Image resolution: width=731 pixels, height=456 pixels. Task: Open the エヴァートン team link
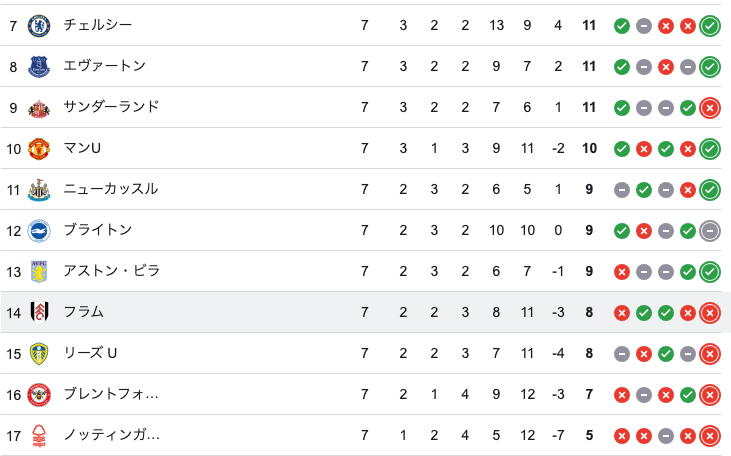[x=104, y=66]
